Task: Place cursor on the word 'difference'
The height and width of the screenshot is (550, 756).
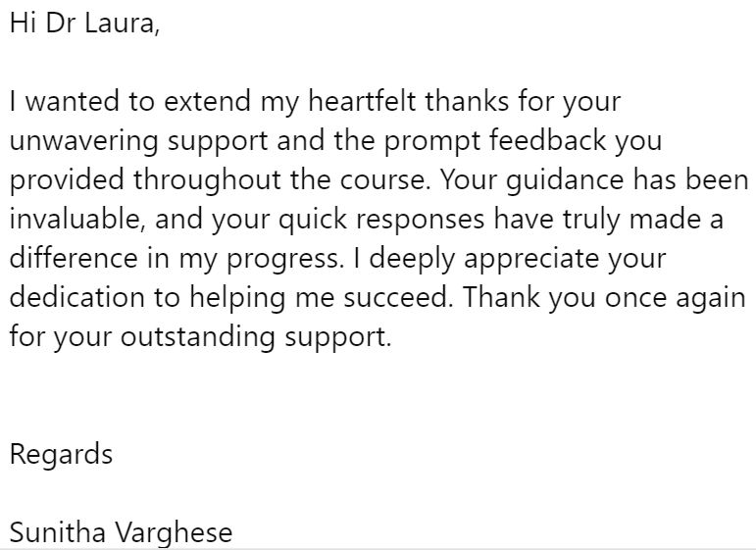Action: [74, 258]
